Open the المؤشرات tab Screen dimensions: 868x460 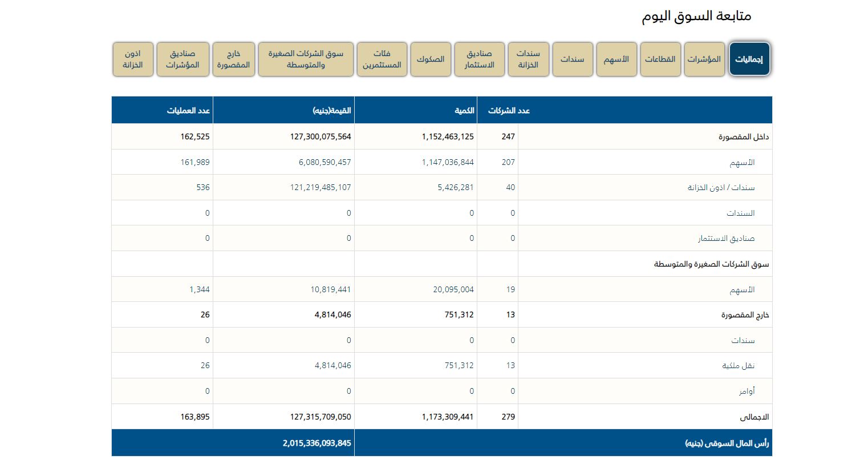[704, 59]
